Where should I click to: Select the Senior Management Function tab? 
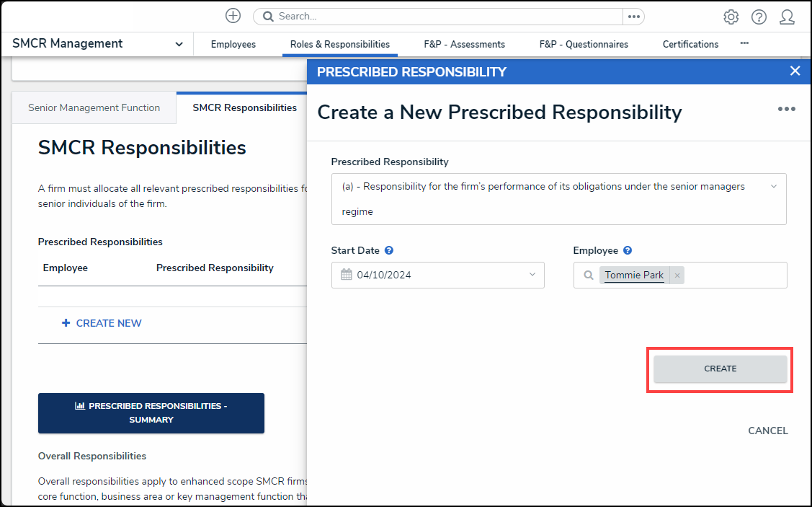pos(94,107)
